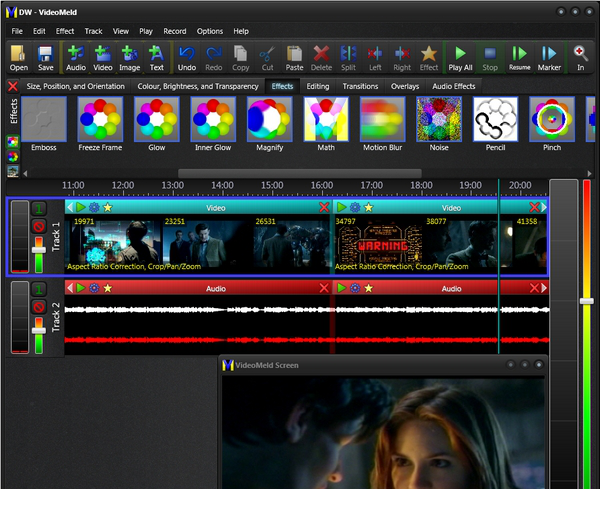Choose the Emboss effect thumbnail

point(44,119)
